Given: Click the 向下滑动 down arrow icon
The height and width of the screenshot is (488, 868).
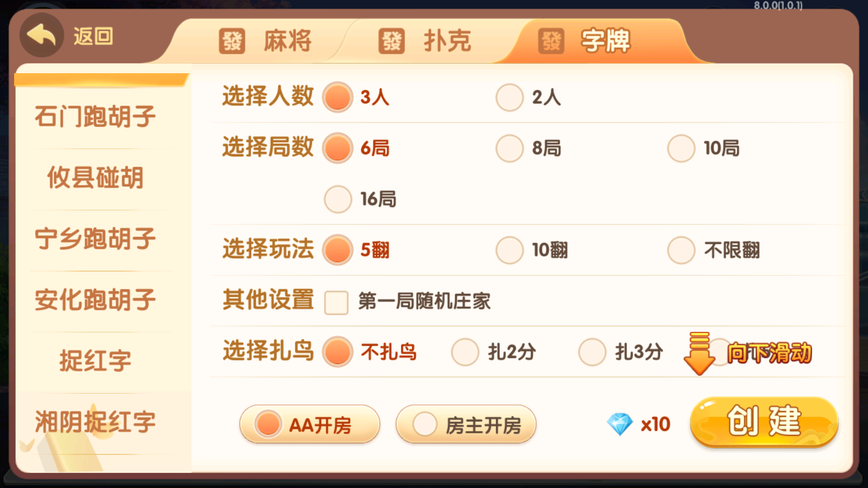Looking at the screenshot, I should click(699, 352).
